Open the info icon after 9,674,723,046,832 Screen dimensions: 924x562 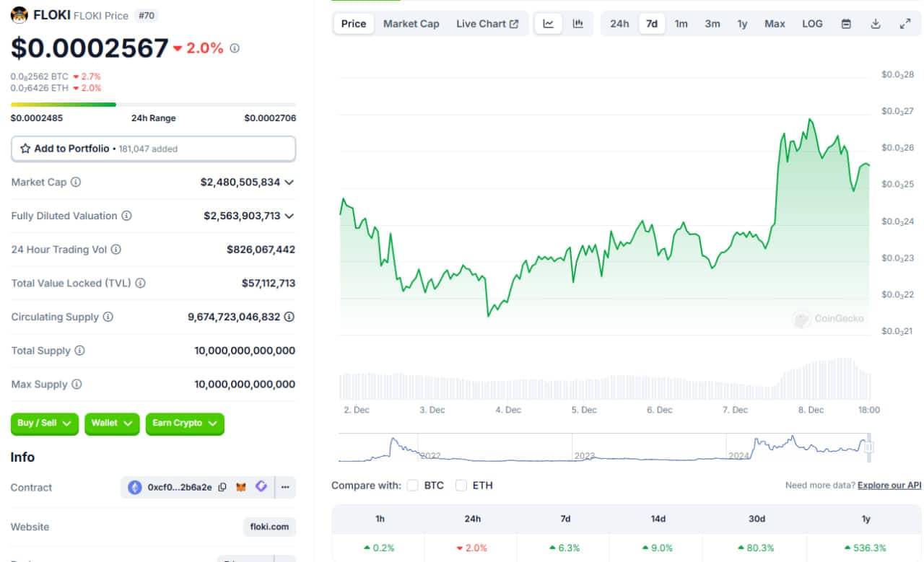point(289,317)
